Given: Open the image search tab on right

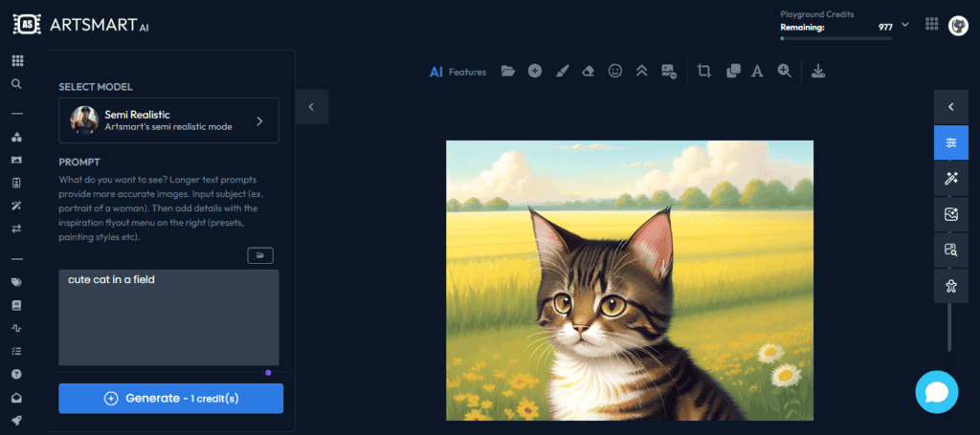Looking at the screenshot, I should (x=951, y=250).
